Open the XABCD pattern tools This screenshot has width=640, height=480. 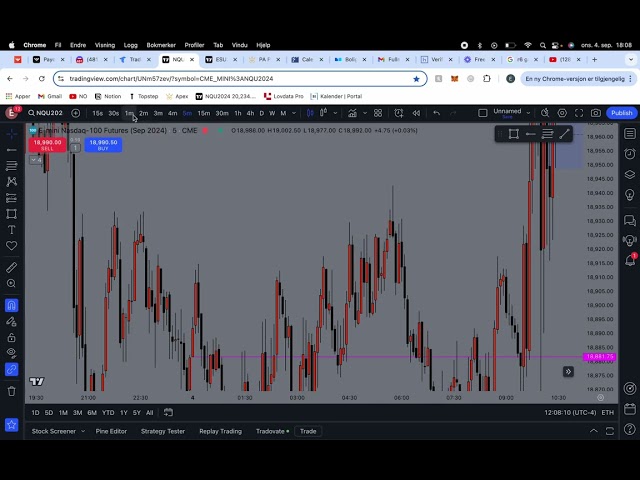11,181
